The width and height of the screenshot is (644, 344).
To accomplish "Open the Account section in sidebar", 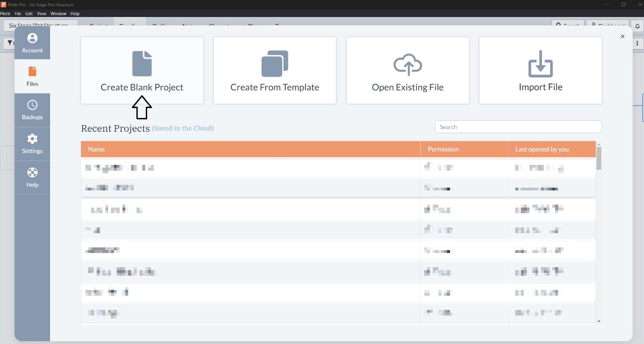I will click(x=32, y=43).
